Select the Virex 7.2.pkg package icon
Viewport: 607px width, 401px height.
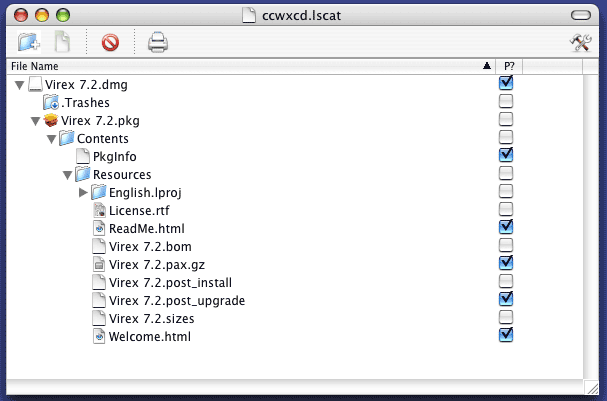(x=51, y=120)
